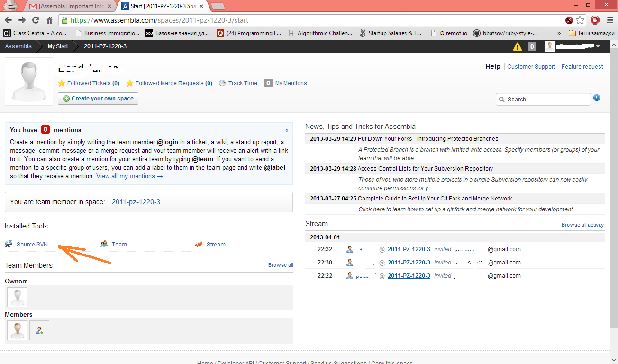Open the Інші закладки bookmarks folder
Screen dimensions: 618x364
tap(591, 33)
